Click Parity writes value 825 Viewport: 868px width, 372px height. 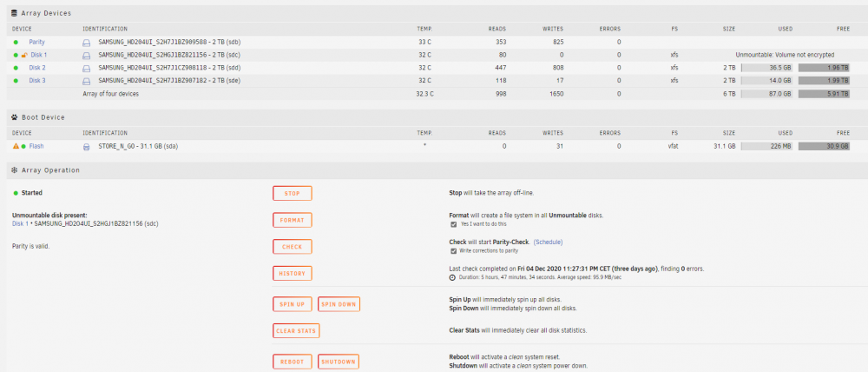558,42
